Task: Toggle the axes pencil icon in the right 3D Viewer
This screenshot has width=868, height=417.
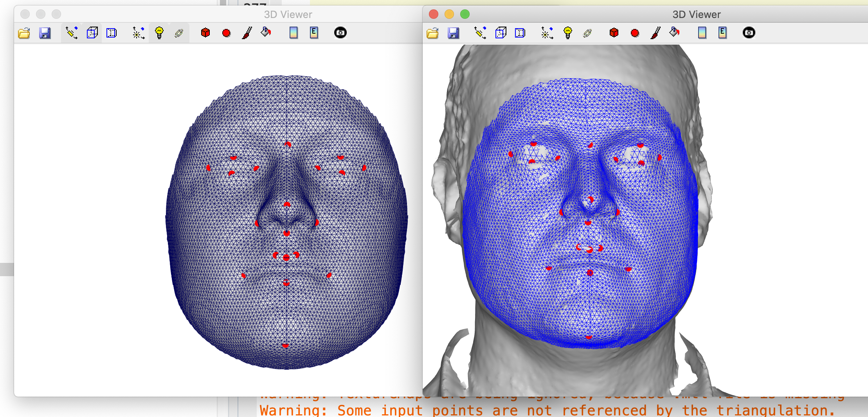Action: pos(480,33)
